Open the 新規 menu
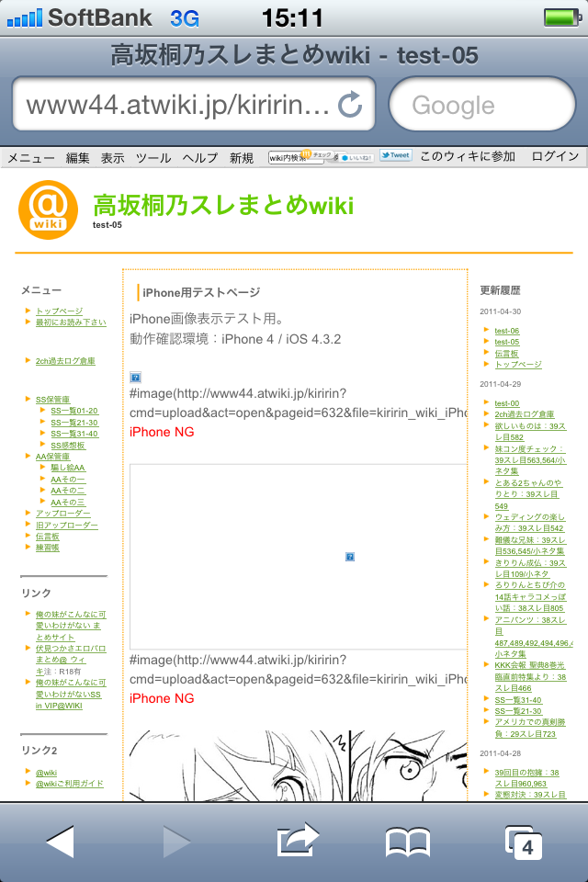 (x=242, y=157)
